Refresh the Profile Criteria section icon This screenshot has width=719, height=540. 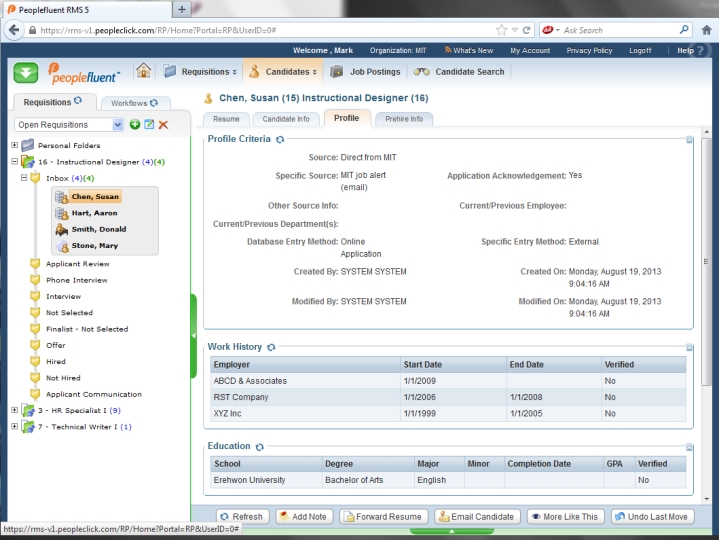click(x=280, y=139)
